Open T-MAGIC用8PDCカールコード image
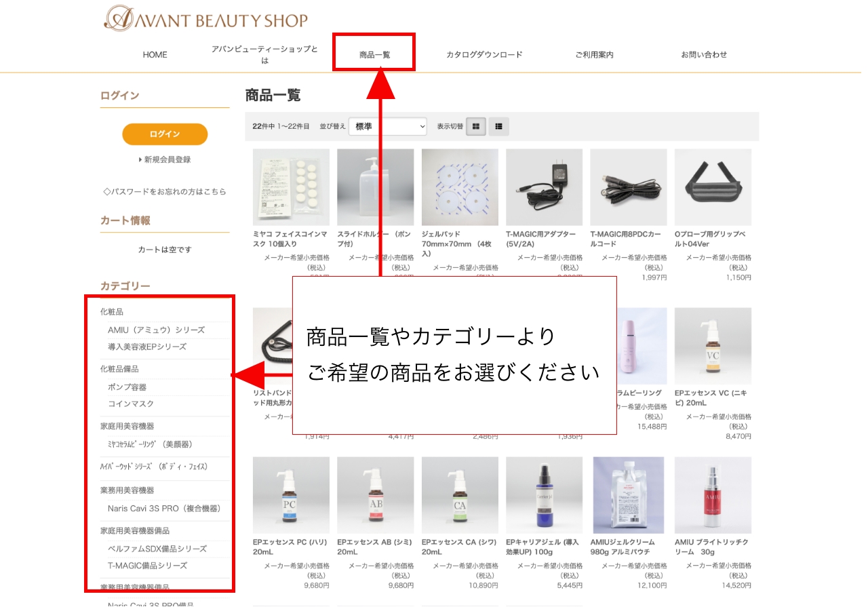The width and height of the screenshot is (868, 607). (x=629, y=187)
